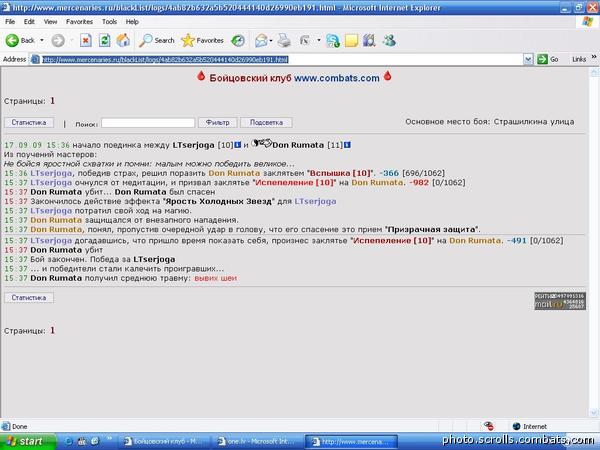600x450 pixels.
Task: Click the address bar URL field
Action: pyautogui.click(x=282, y=59)
